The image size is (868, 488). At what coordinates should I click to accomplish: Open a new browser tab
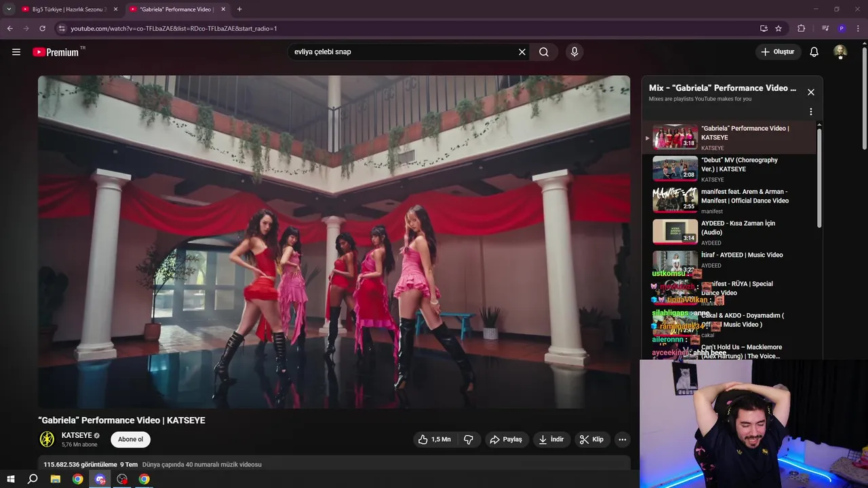[x=239, y=9]
